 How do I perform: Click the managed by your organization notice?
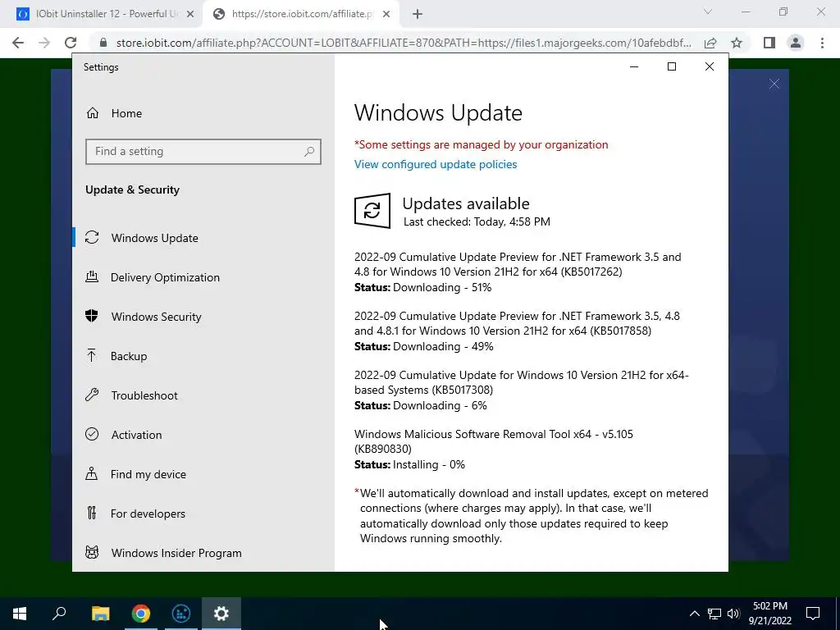[x=481, y=144]
